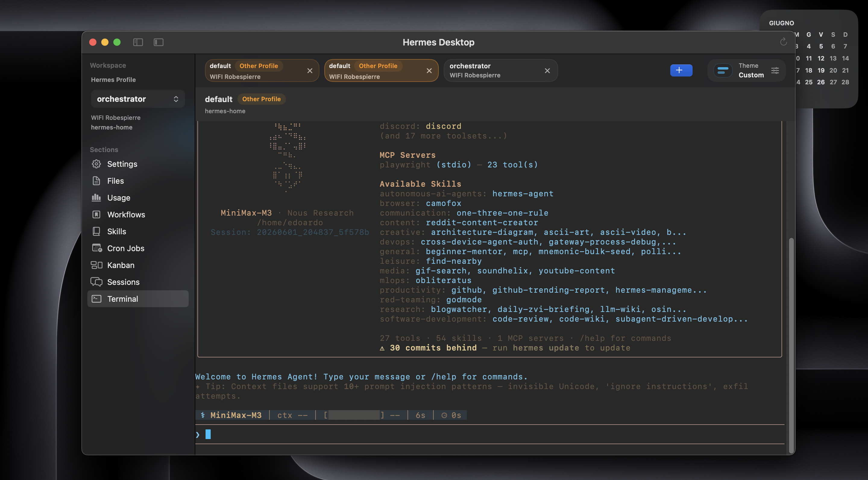Open the Skills section

tap(137, 231)
